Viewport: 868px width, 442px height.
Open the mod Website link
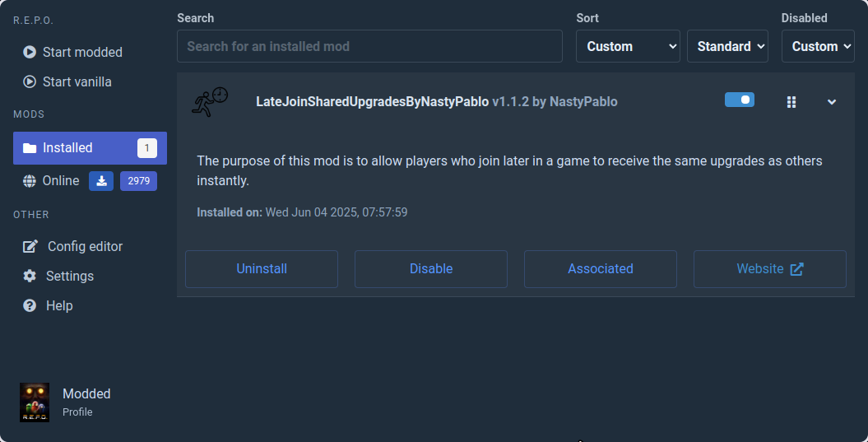tap(769, 269)
